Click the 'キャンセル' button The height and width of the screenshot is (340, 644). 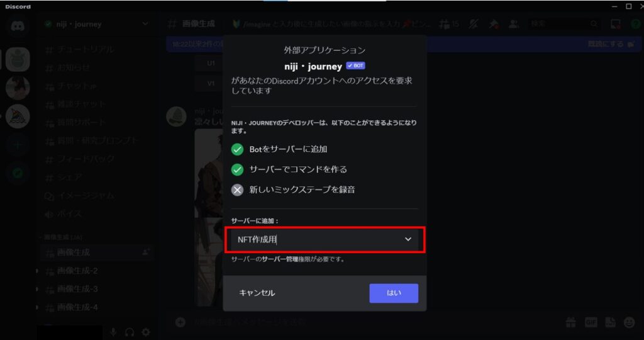coord(257,293)
